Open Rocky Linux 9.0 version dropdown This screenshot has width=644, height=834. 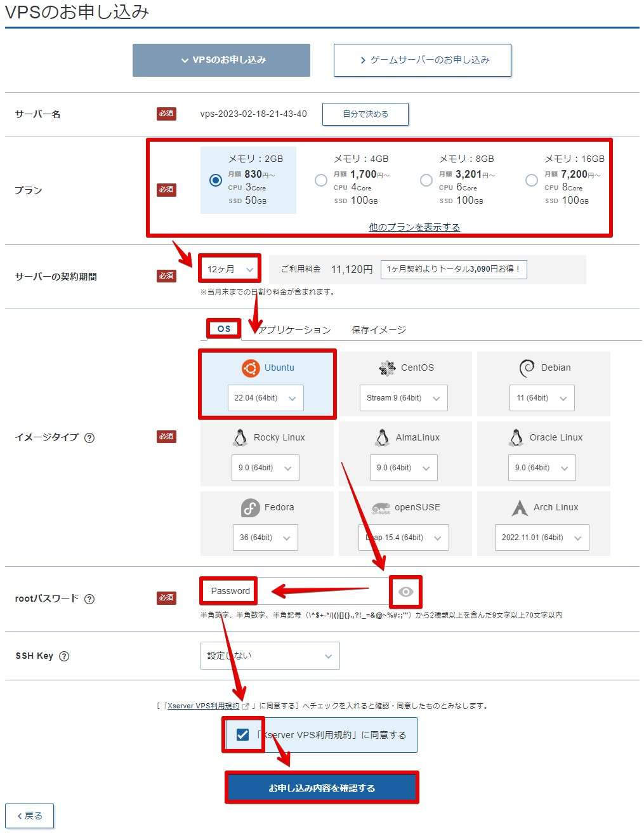[x=265, y=468]
